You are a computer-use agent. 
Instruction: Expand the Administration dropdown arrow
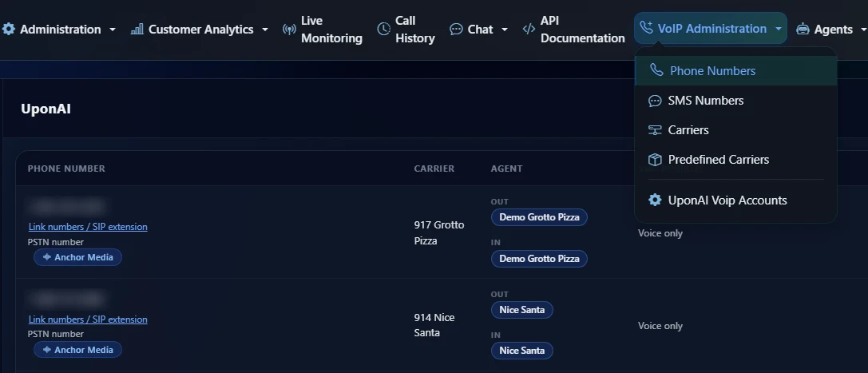tap(113, 30)
